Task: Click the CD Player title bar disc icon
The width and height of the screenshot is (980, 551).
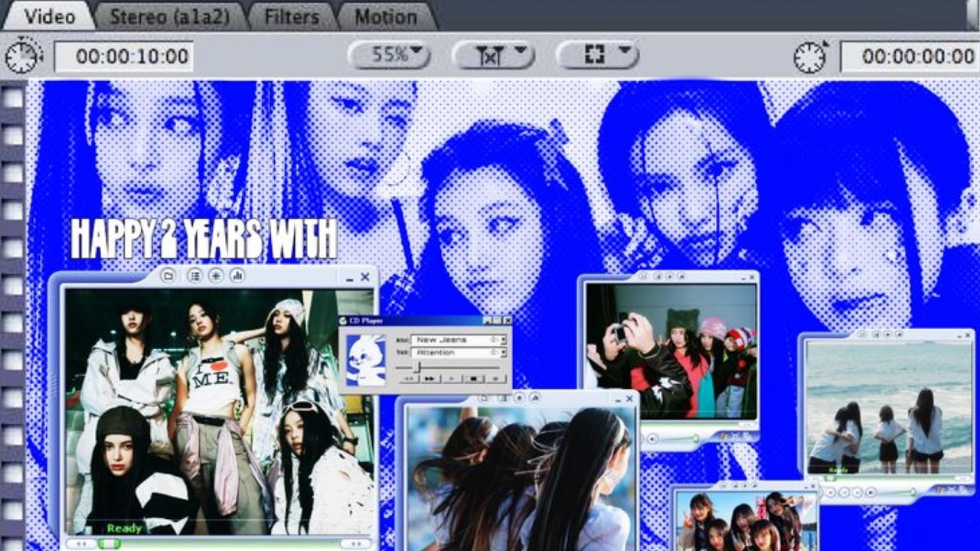Action: click(344, 321)
